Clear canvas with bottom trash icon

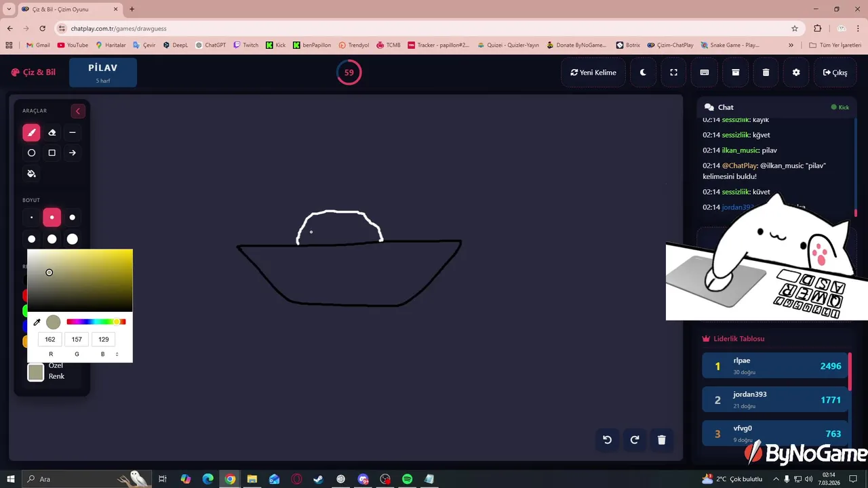pyautogui.click(x=662, y=440)
